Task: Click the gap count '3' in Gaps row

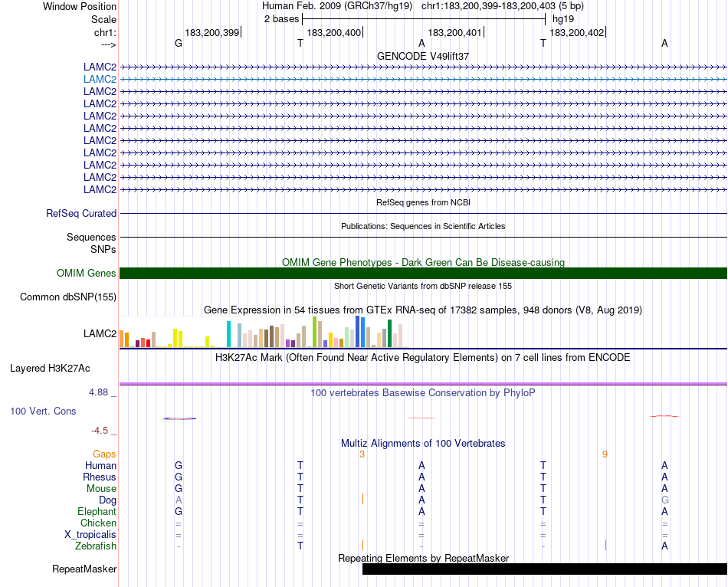Action: [362, 454]
